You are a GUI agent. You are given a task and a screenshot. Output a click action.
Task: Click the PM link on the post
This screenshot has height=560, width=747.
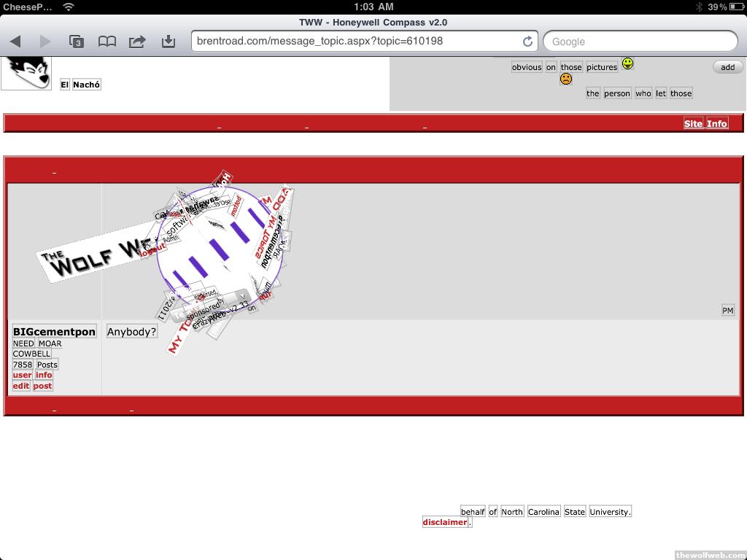coord(727,311)
